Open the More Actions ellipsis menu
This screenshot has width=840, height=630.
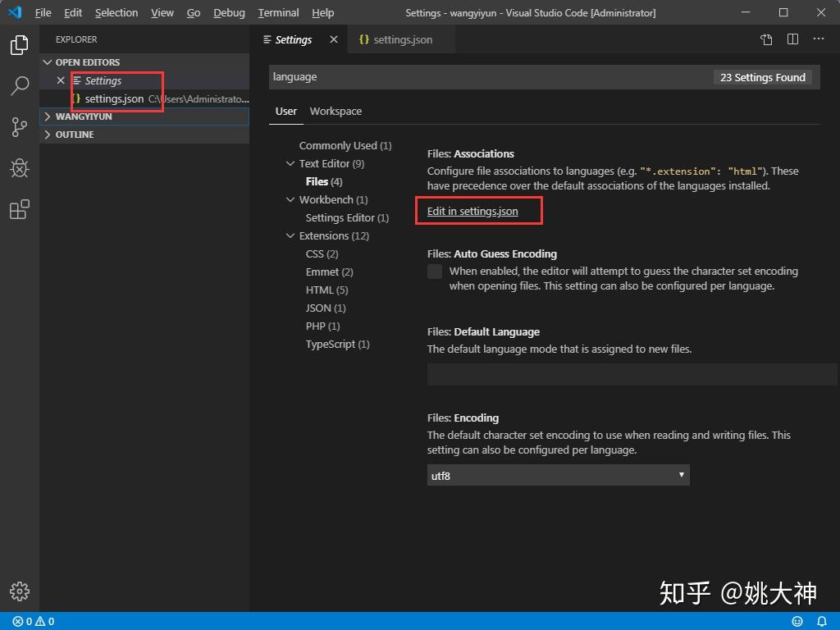point(819,39)
